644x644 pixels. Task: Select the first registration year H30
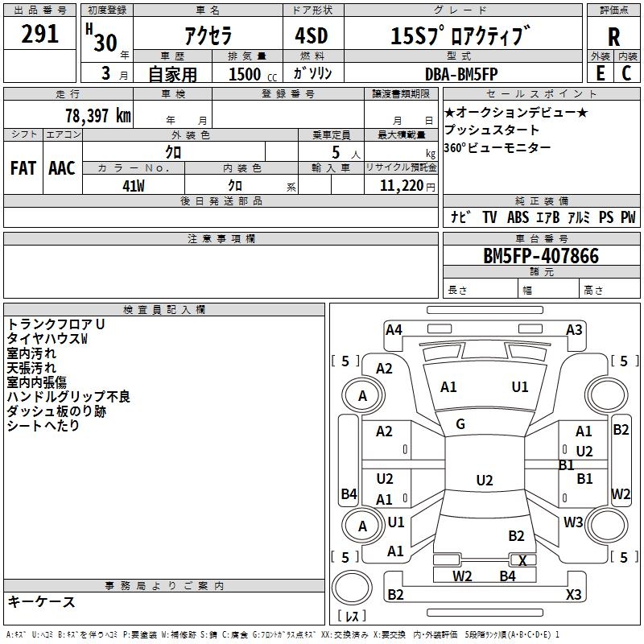pyautogui.click(x=106, y=39)
